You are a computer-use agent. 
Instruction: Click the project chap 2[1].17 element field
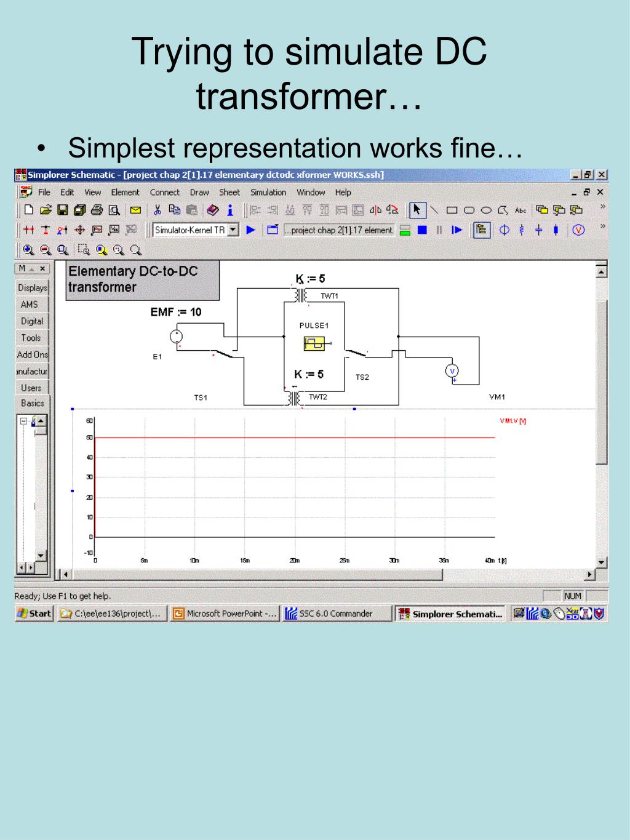338,230
